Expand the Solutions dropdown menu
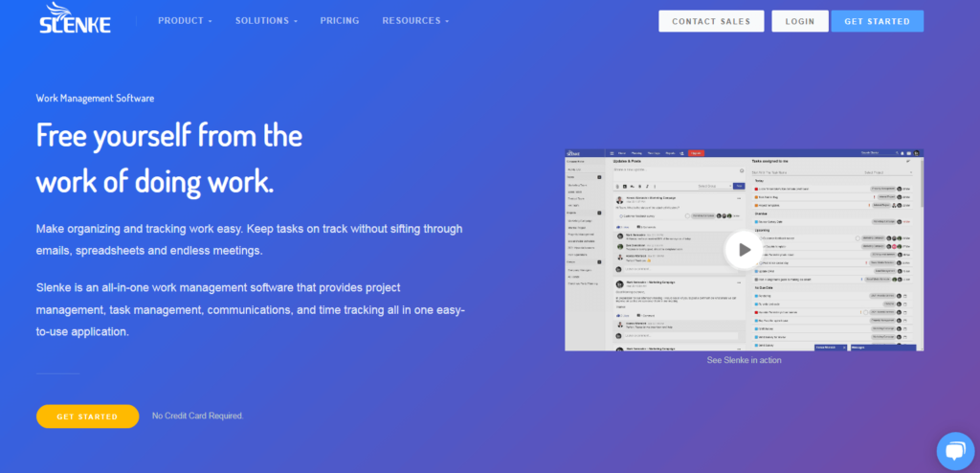Viewport: 980px width, 473px height. pos(266,21)
